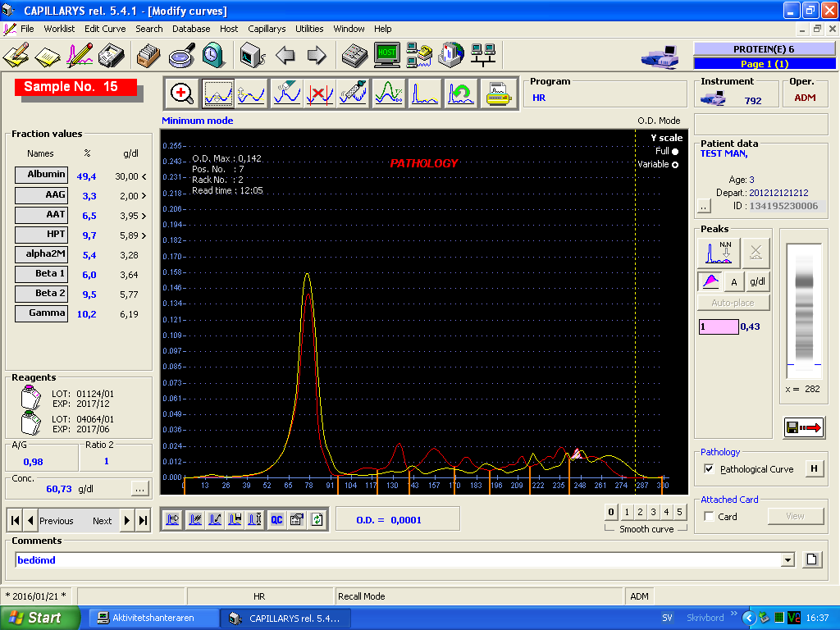Click the new comment page icon
Screen dimensions: 840x630
(811, 559)
